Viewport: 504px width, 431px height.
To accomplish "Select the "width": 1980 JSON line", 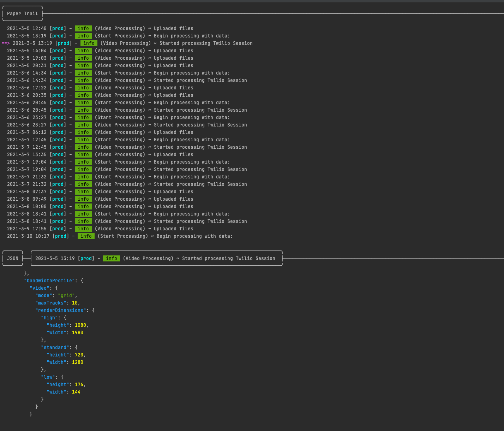I will click(x=65, y=332).
